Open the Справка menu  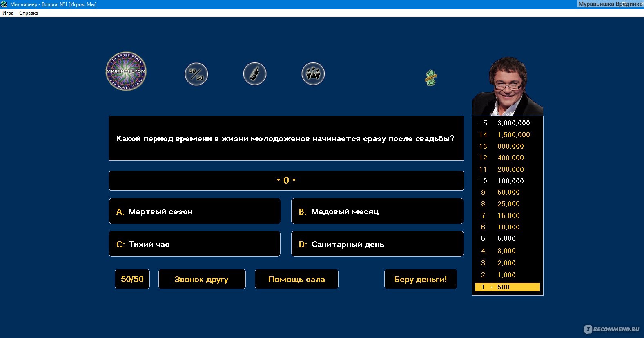[x=29, y=13]
